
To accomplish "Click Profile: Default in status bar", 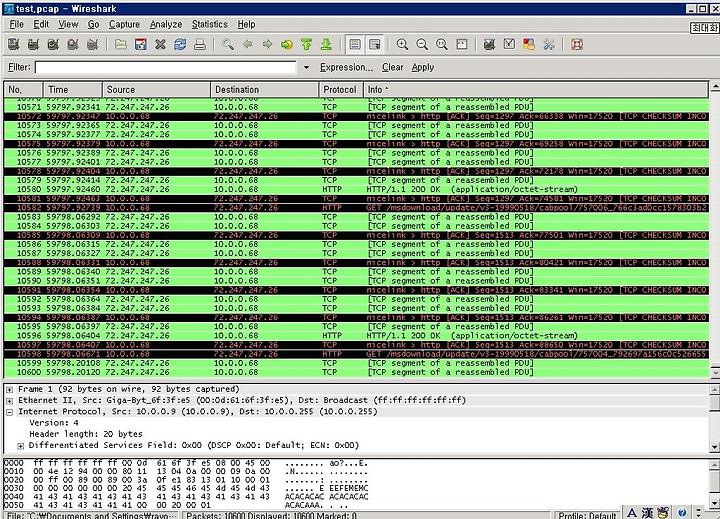I will point(587,515).
